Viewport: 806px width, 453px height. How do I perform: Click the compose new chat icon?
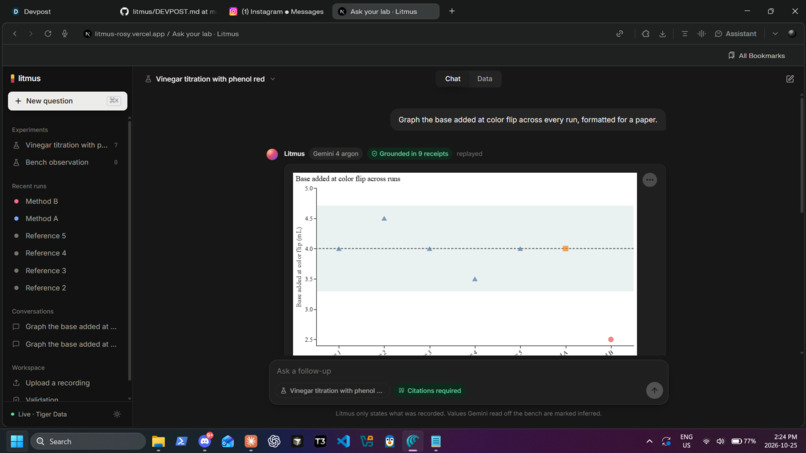(790, 79)
